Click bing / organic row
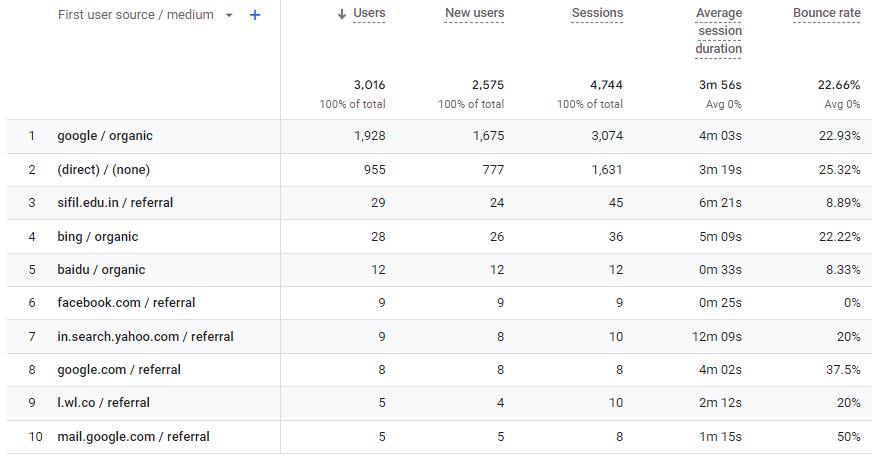The image size is (872, 456). coord(97,237)
